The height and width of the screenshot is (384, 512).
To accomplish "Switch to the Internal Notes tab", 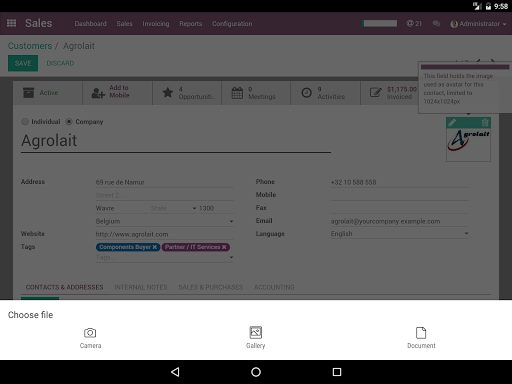I will tap(141, 287).
